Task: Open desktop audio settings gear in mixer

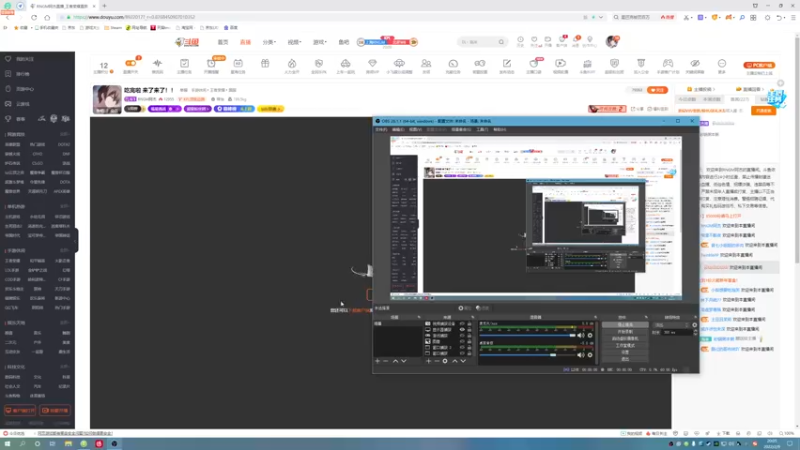Action: (590, 355)
